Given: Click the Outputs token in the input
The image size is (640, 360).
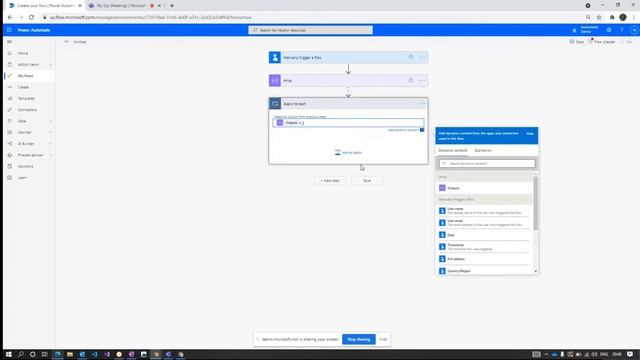Looking at the screenshot, I should (x=291, y=122).
